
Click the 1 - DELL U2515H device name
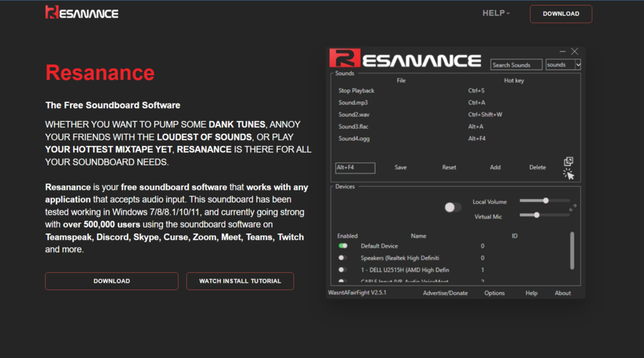pos(404,270)
